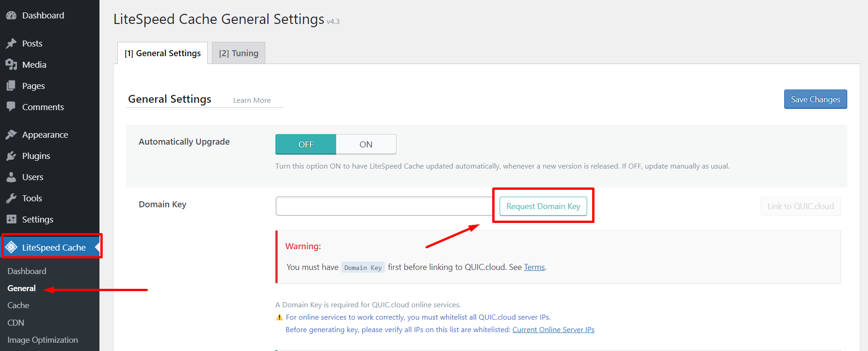The image size is (868, 351).
Task: Click the Tools wrench icon
Action: (11, 198)
